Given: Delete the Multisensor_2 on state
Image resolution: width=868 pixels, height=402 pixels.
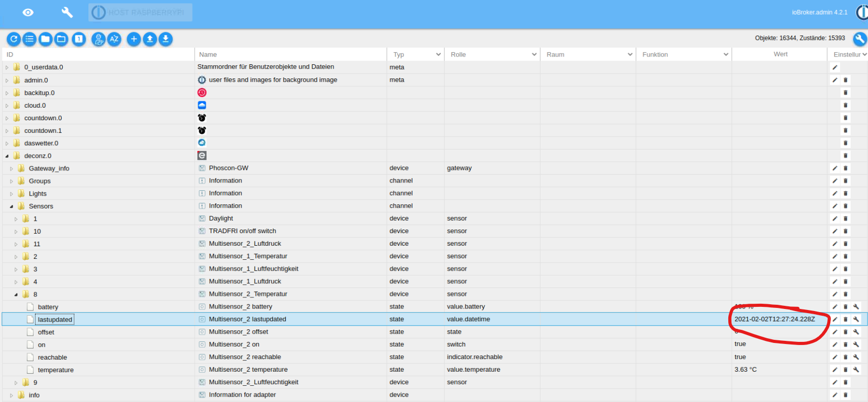Looking at the screenshot, I should (x=846, y=344).
